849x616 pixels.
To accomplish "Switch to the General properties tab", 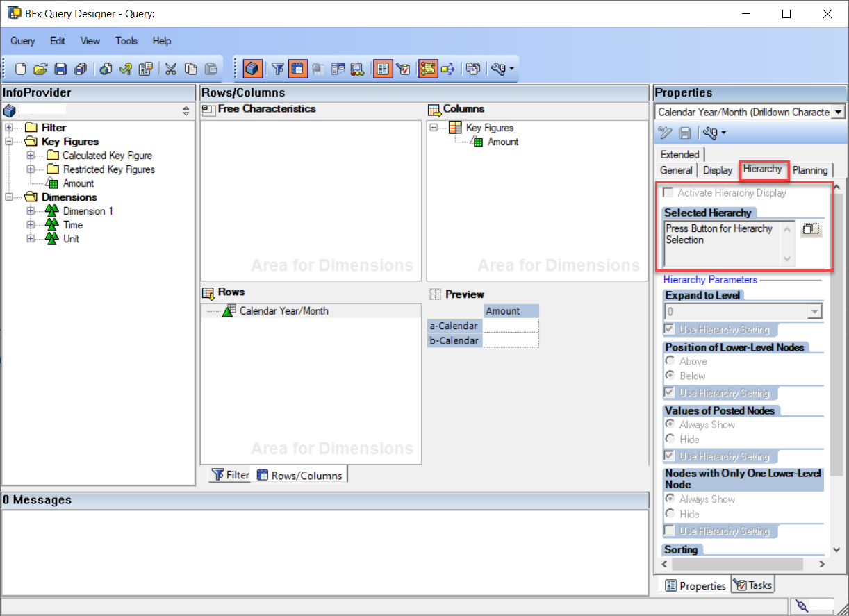I will [676, 170].
